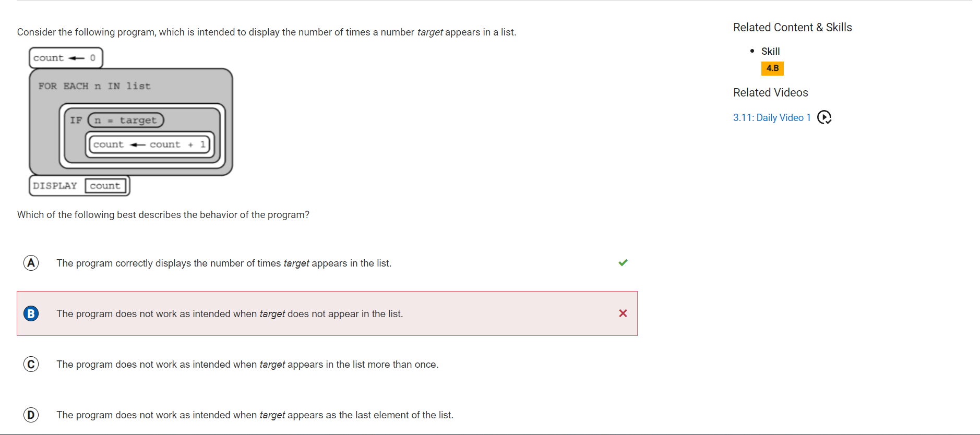Image resolution: width=980 pixels, height=435 pixels.
Task: Click the Related Videos heading
Action: [x=770, y=92]
